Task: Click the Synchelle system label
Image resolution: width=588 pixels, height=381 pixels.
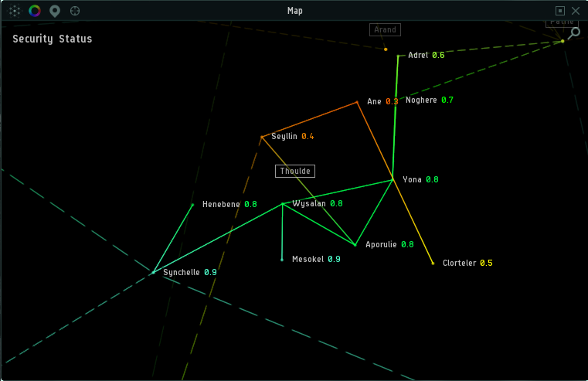Action: click(x=182, y=273)
